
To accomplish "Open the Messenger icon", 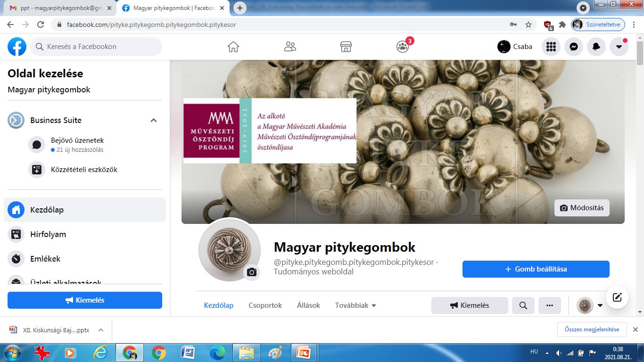I will point(574,47).
